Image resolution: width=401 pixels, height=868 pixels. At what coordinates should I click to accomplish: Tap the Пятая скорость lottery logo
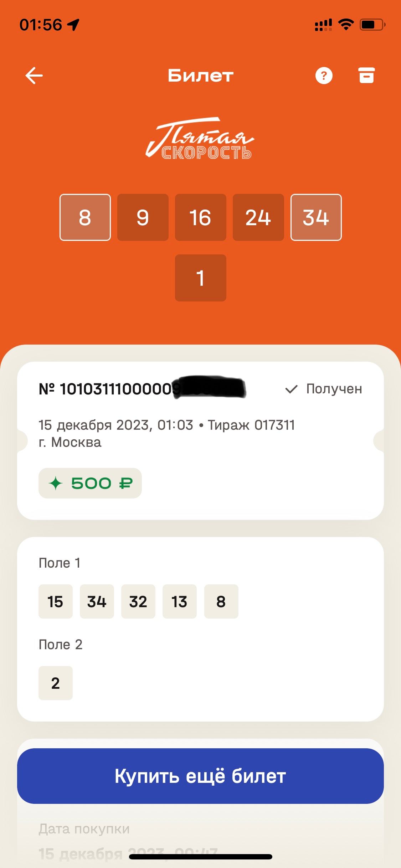tap(200, 138)
